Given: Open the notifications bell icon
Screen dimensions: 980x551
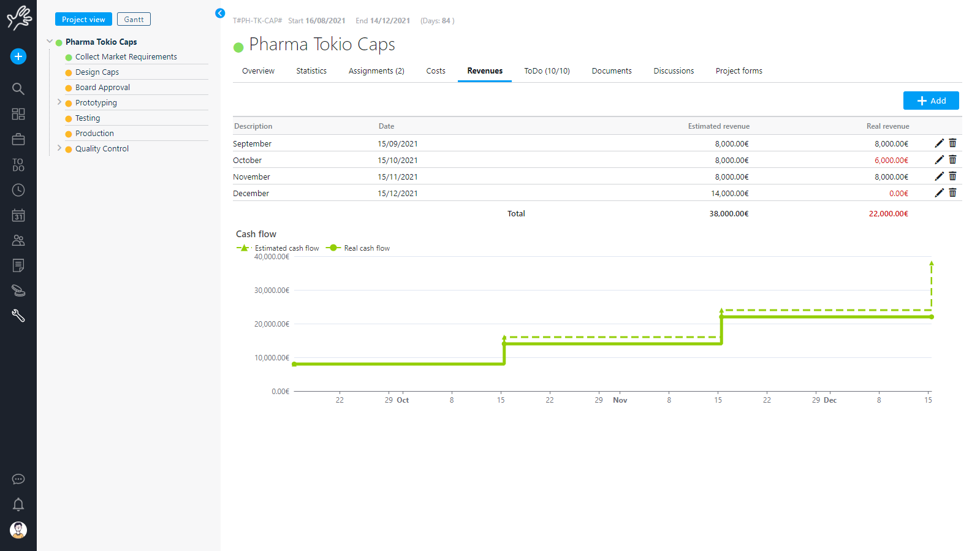Looking at the screenshot, I should point(18,504).
